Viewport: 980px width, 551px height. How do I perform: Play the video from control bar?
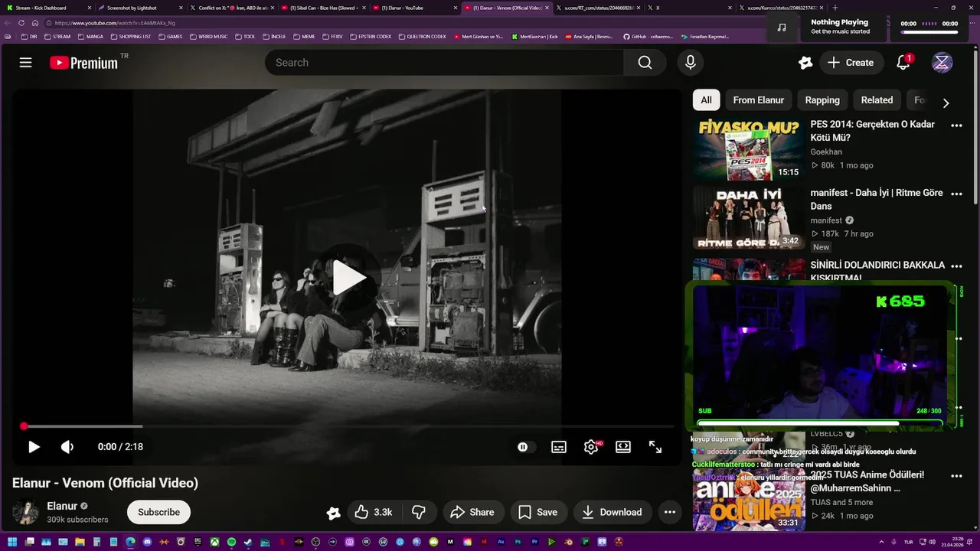34,447
